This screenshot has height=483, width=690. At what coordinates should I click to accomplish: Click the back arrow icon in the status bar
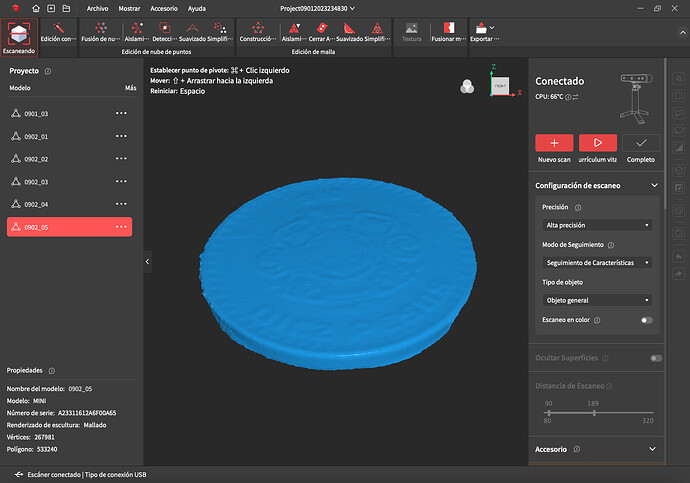pos(19,474)
